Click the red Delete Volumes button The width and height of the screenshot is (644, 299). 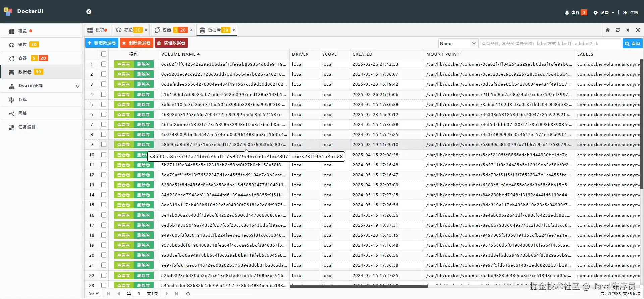(x=137, y=43)
